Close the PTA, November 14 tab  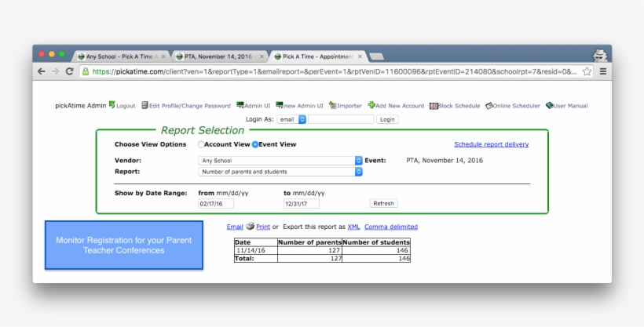pyautogui.click(x=262, y=56)
